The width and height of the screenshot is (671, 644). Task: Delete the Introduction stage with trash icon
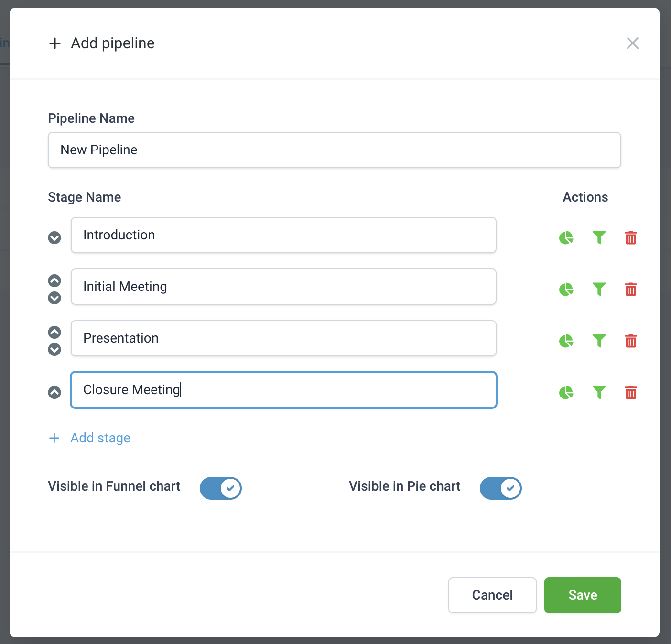coord(631,237)
